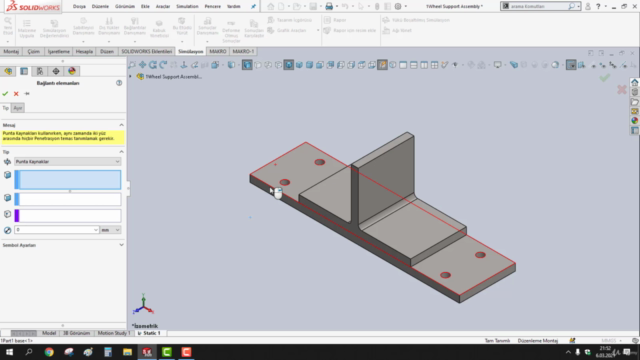Open the DisplayManager color ball tab
This screenshot has height=360, width=640.
(x=72, y=71)
